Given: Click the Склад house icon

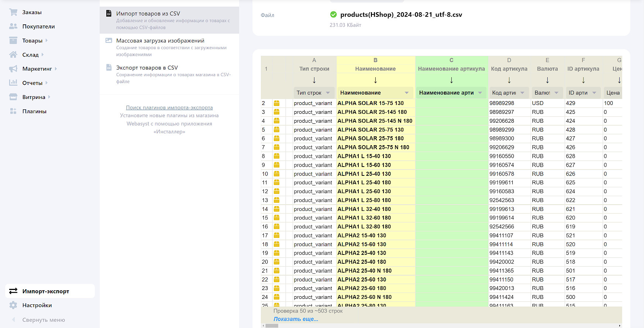Looking at the screenshot, I should [x=13, y=55].
